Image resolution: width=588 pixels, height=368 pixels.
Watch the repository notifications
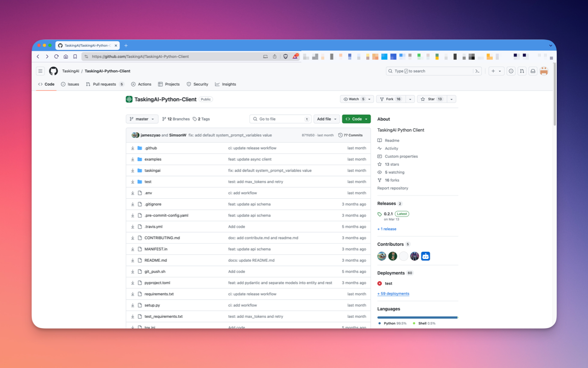pos(353,99)
